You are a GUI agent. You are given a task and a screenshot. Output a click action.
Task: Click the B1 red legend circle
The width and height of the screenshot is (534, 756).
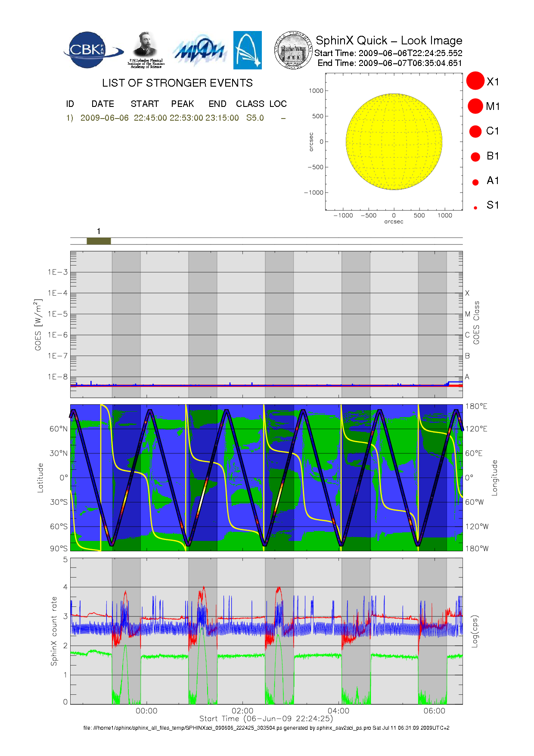(x=475, y=157)
